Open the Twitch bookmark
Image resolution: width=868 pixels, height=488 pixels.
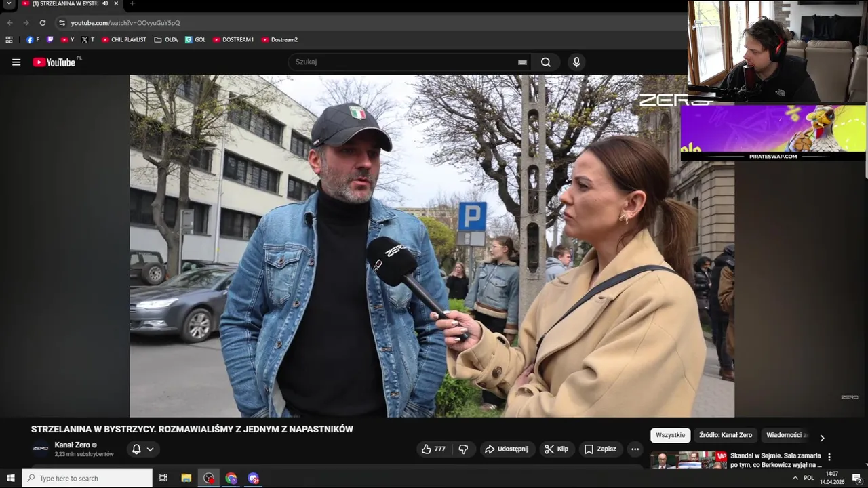pyautogui.click(x=50, y=40)
